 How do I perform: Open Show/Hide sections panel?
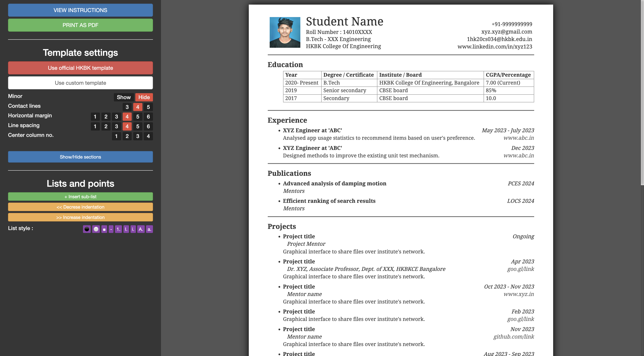click(80, 157)
